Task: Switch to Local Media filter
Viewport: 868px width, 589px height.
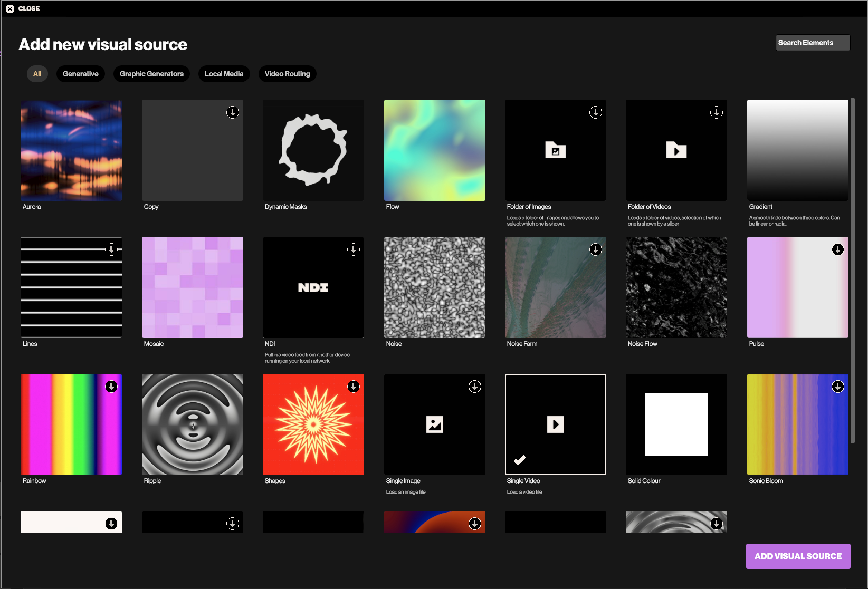Action: (x=224, y=74)
